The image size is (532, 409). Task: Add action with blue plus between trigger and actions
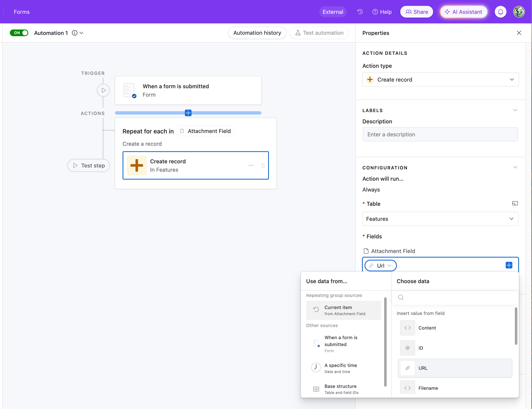(x=188, y=113)
